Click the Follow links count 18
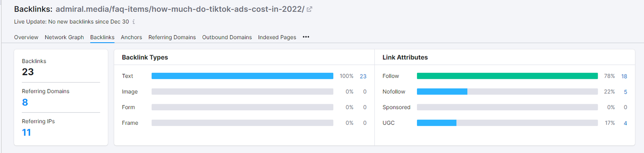This screenshot has height=153, width=644. 624,76
